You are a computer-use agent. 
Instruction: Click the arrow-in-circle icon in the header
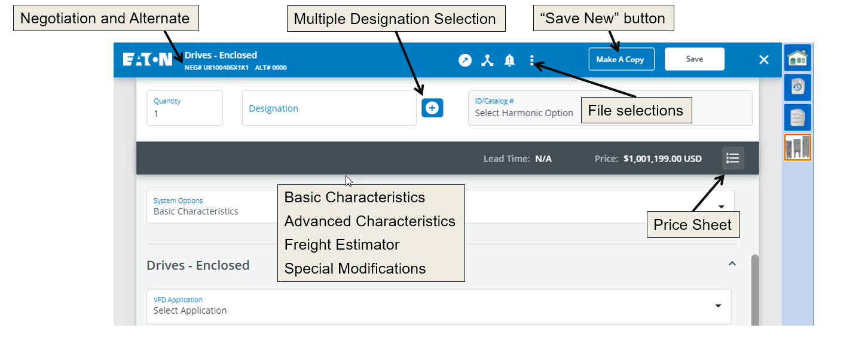[x=465, y=60]
